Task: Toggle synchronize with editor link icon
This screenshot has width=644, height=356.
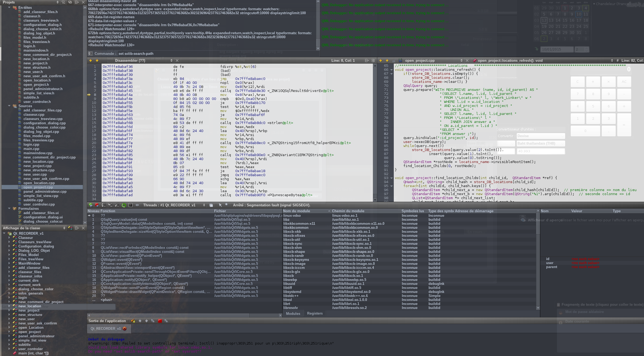Action: point(70,2)
